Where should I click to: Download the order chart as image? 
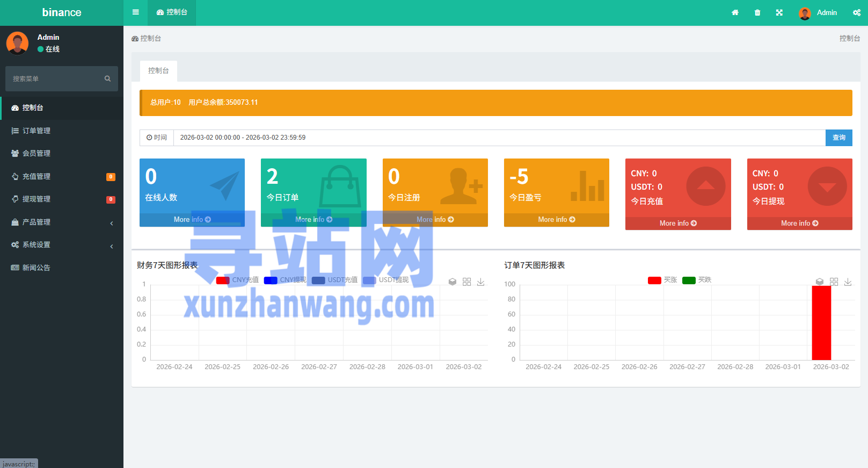tap(848, 282)
